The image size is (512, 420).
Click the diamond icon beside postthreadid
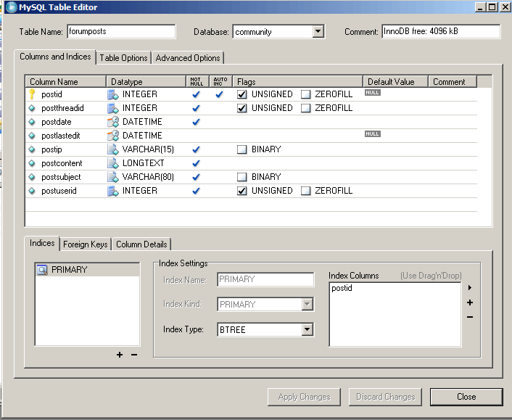(x=32, y=108)
